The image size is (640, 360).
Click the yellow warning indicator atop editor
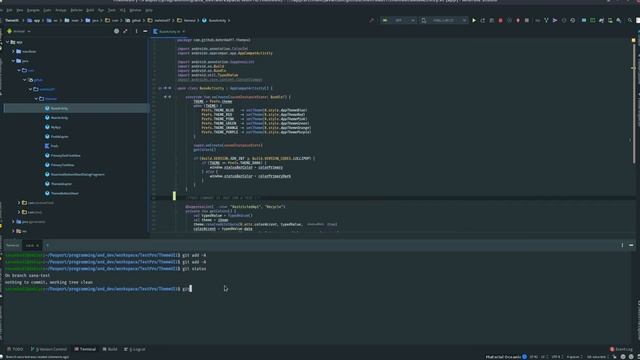pyautogui.click(x=633, y=40)
